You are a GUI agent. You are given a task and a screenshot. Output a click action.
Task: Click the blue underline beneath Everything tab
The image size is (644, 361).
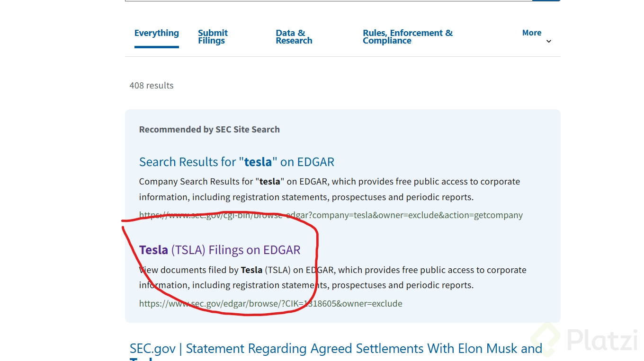[156, 47]
